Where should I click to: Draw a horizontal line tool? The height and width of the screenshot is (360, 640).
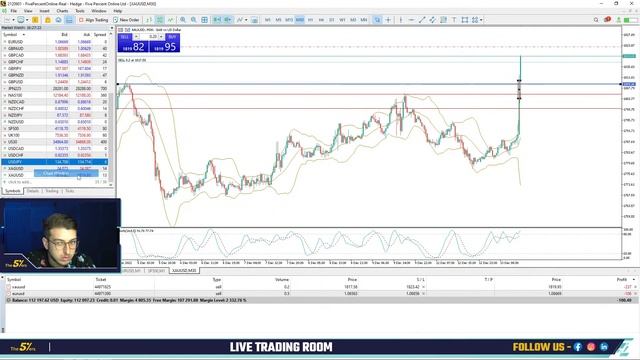click(411, 20)
